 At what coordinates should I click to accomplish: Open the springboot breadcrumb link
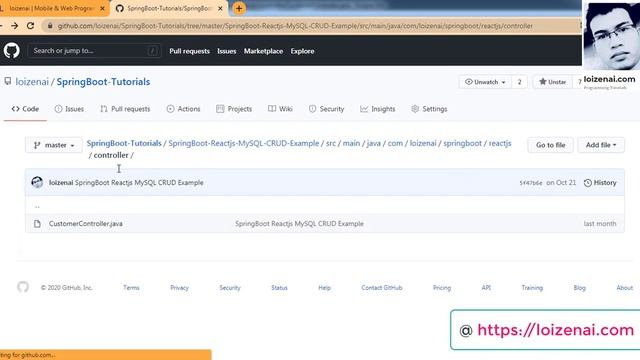(462, 143)
